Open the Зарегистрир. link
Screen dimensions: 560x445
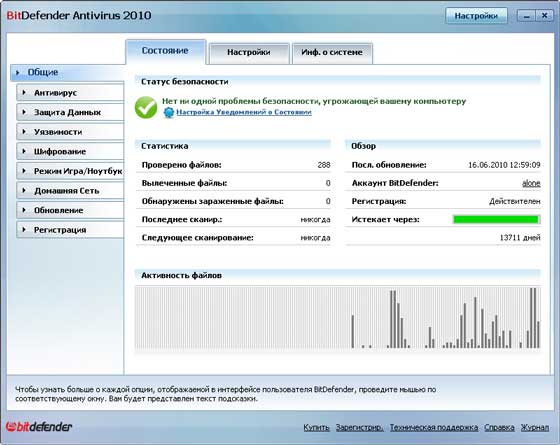pos(360,427)
